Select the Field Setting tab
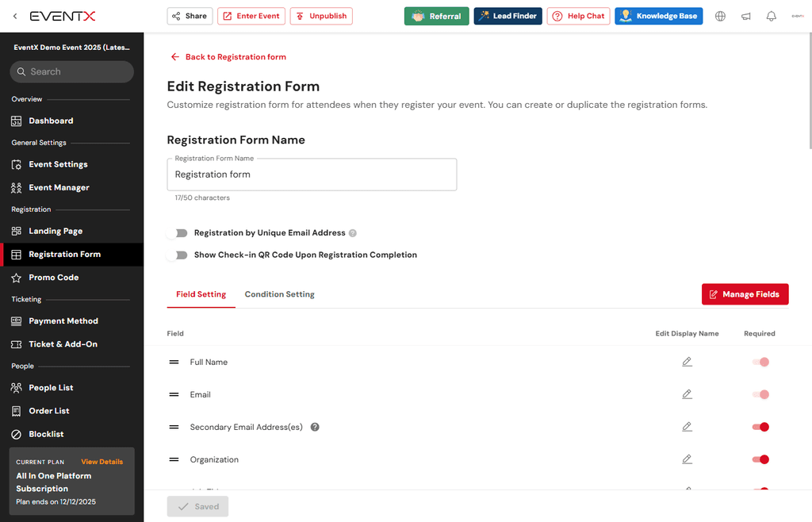The image size is (812, 522). tap(201, 294)
